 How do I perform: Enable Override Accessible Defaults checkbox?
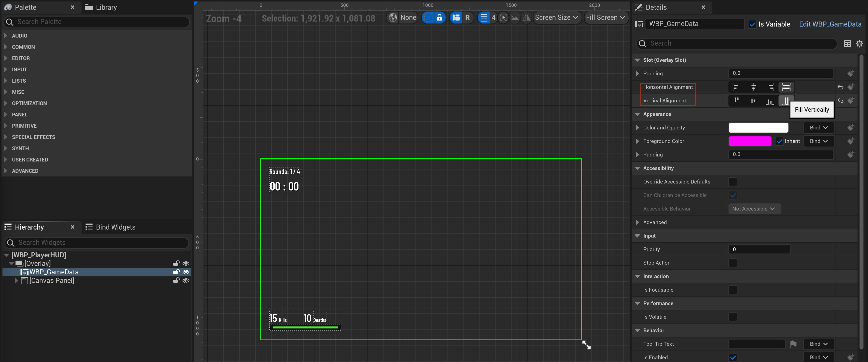(x=732, y=182)
